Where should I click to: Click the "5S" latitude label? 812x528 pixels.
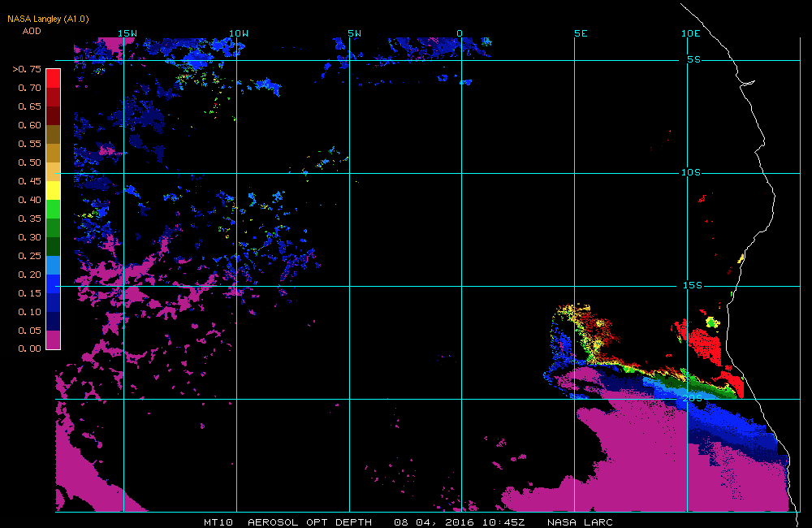tap(694, 59)
